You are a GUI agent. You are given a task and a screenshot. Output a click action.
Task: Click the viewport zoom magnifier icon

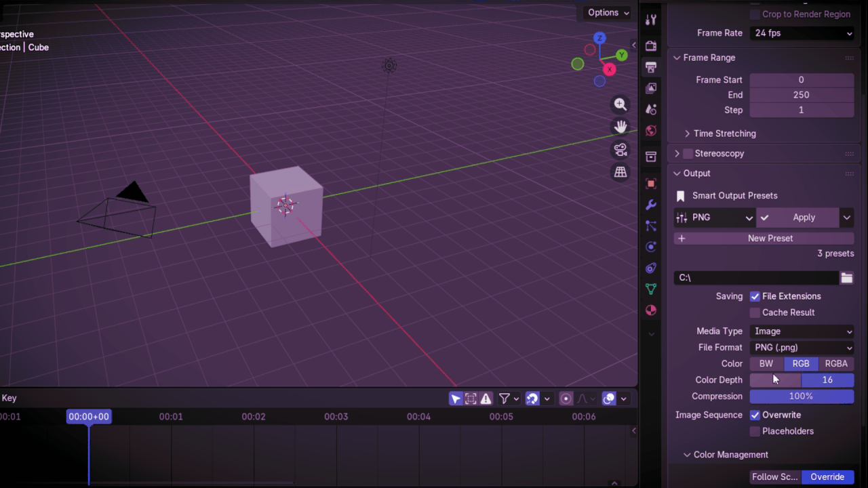[620, 104]
